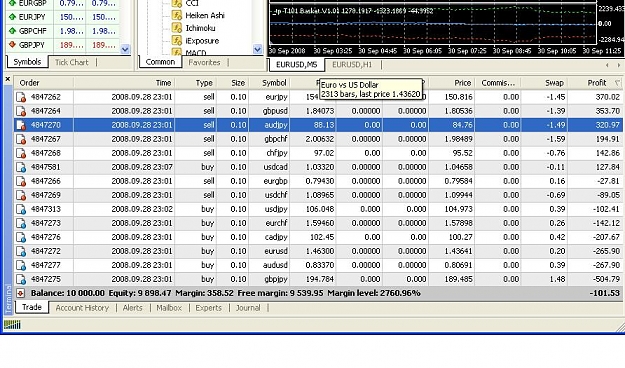
Task: Open the Alerts tab
Action: click(133, 308)
